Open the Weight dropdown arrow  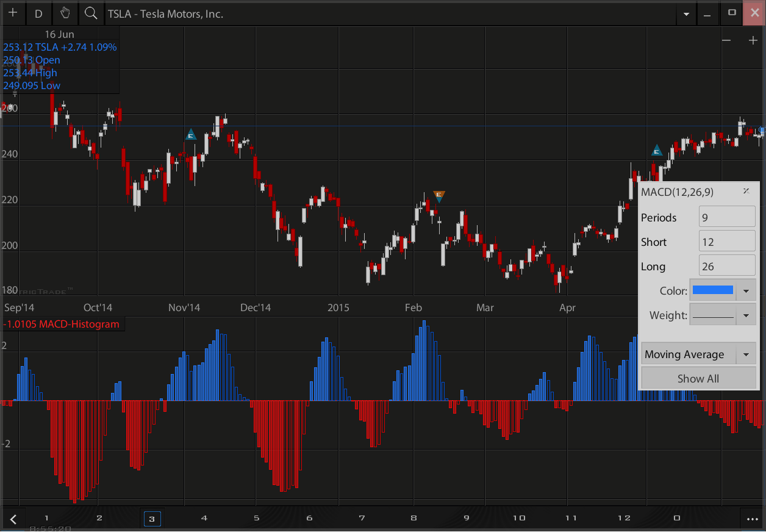pos(746,315)
